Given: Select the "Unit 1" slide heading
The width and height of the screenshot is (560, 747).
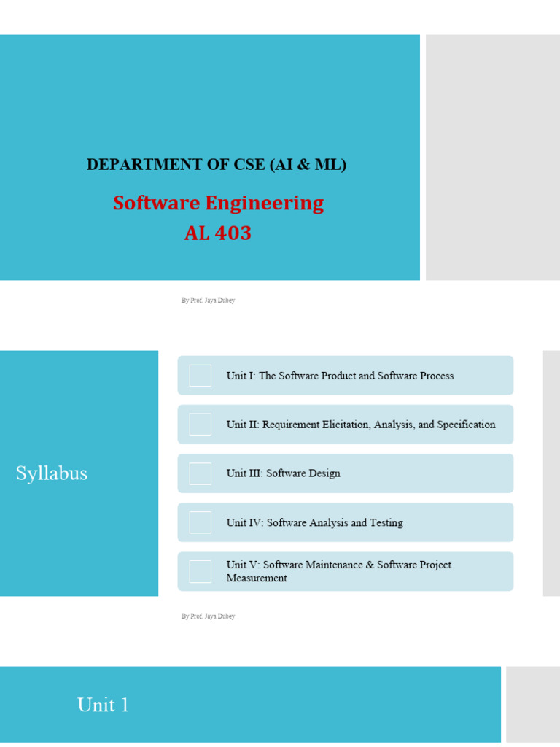Looking at the screenshot, I should pos(104,705).
